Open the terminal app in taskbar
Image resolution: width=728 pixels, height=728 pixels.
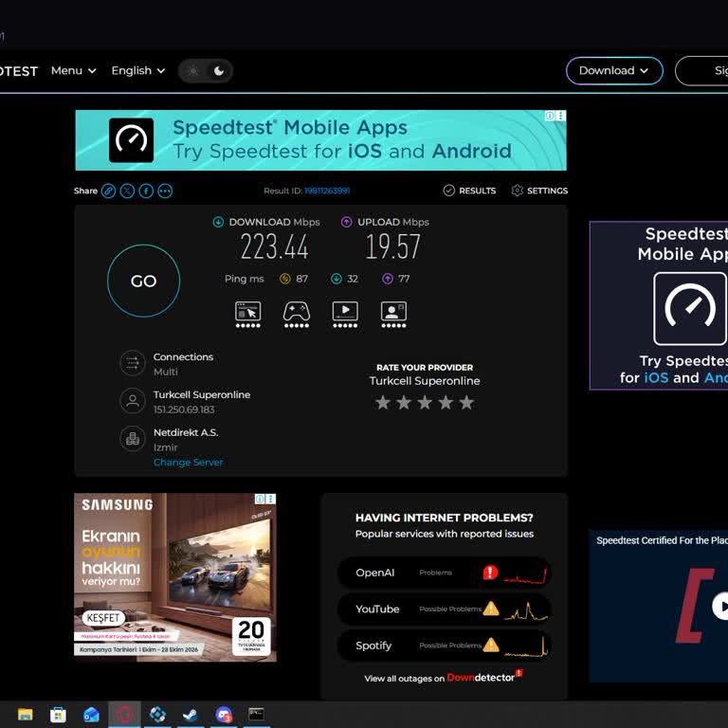[x=256, y=714]
